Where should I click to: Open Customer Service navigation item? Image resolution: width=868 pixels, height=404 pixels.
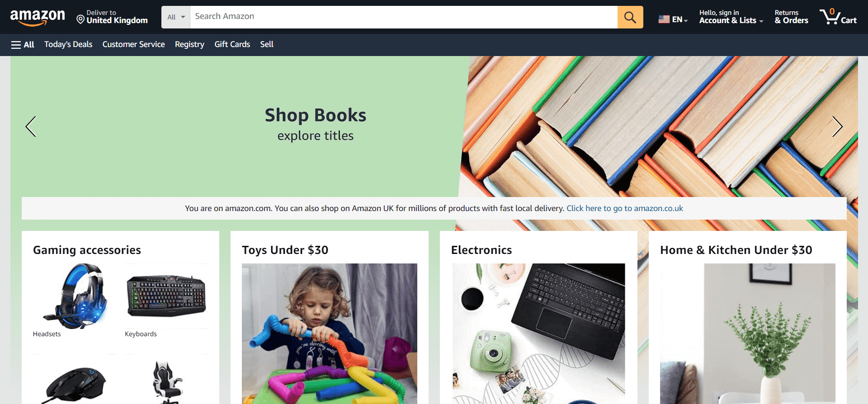pyautogui.click(x=133, y=44)
